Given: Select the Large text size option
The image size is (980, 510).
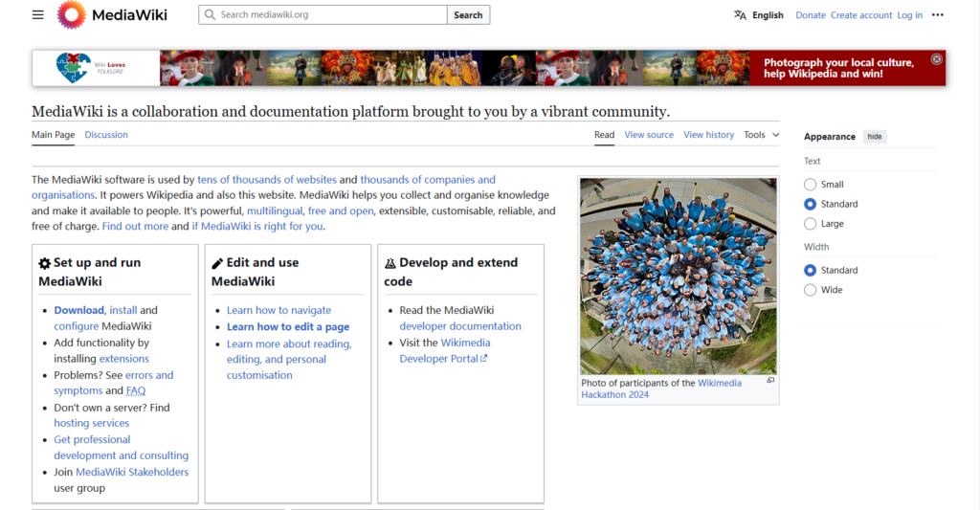Looking at the screenshot, I should pos(811,224).
